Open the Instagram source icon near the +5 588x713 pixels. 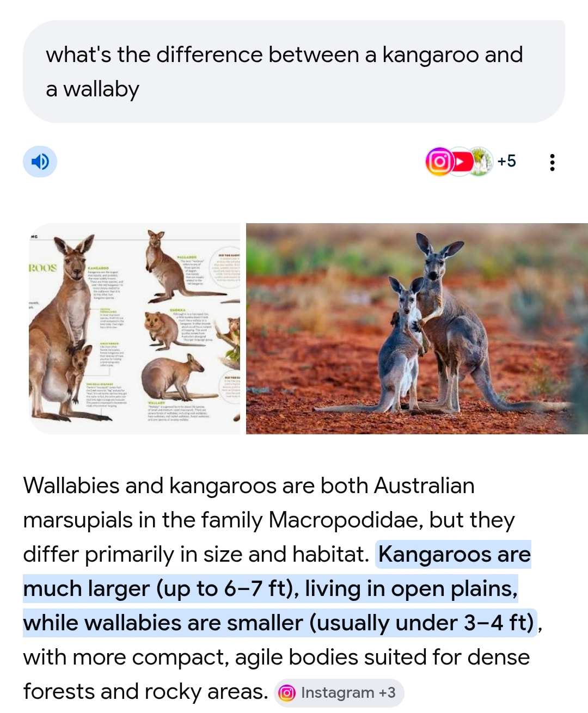pyautogui.click(x=439, y=162)
